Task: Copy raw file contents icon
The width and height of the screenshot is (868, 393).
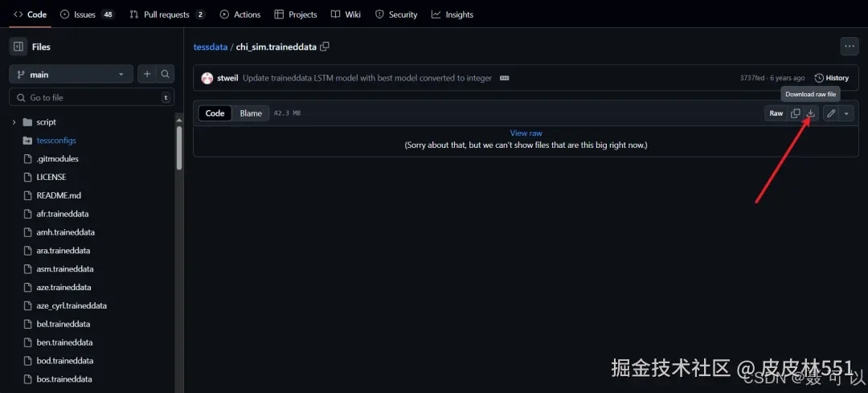Action: pyautogui.click(x=796, y=113)
